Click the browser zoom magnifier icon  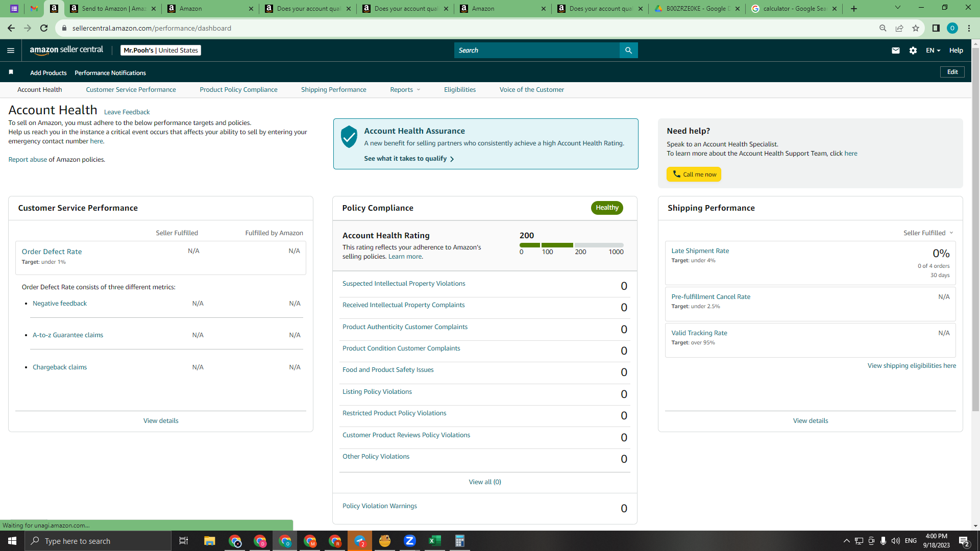(x=883, y=28)
